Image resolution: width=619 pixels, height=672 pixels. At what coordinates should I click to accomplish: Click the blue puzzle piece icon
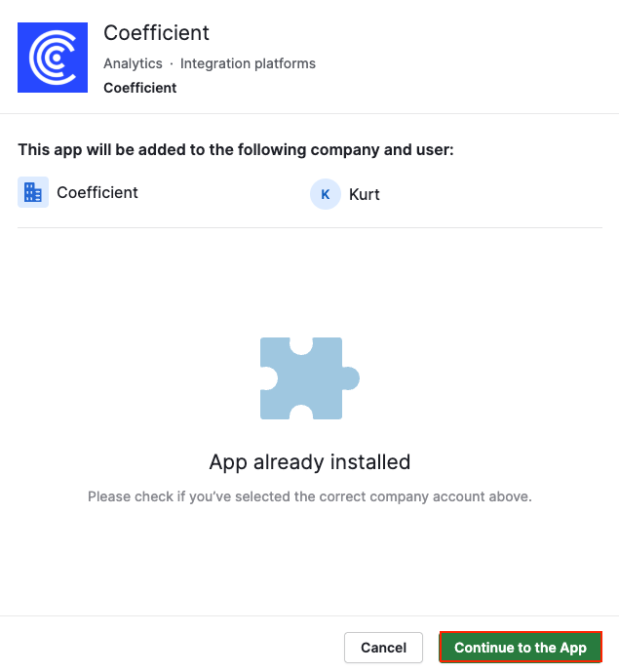tap(308, 378)
